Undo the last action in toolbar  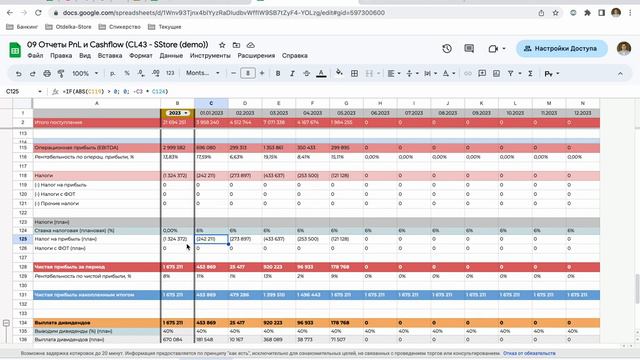coord(18,73)
